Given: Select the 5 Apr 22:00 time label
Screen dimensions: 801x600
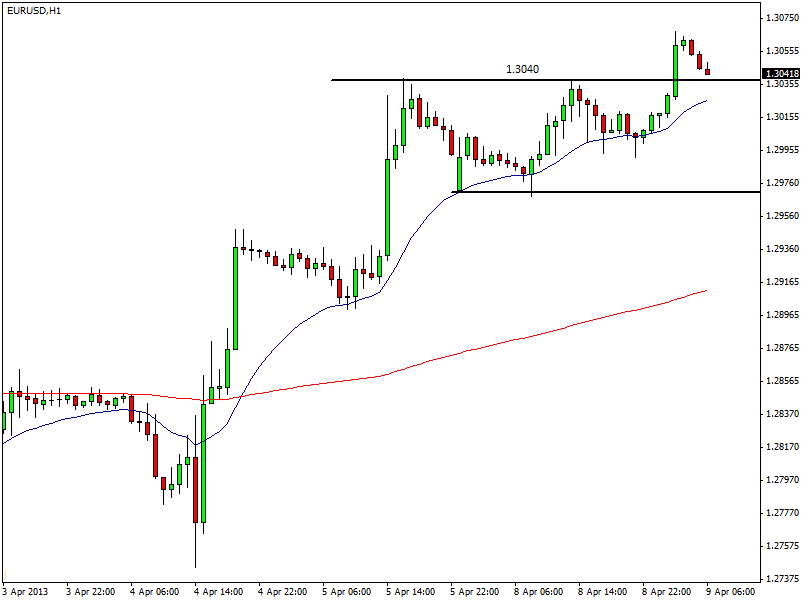Looking at the screenshot, I should pyautogui.click(x=475, y=591).
